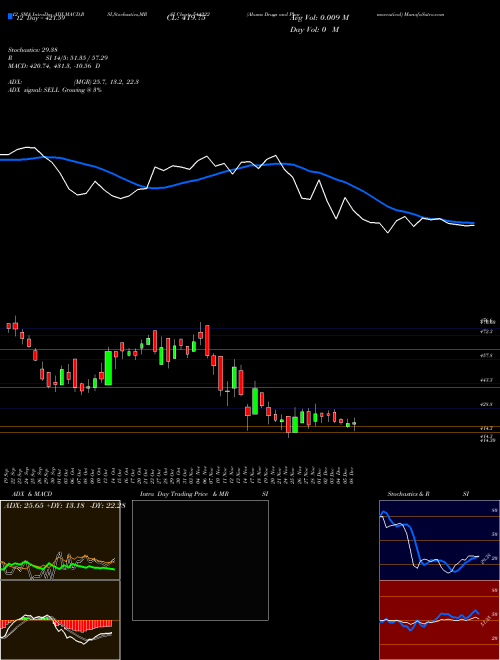The image size is (500, 660).
Task: Click the 457.8 price axis label
Action: 484,356
